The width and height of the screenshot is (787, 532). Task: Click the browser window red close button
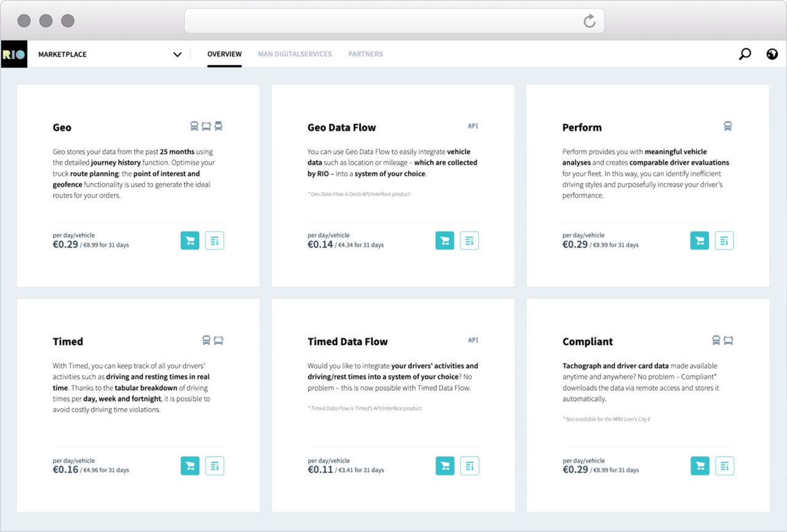pos(24,21)
